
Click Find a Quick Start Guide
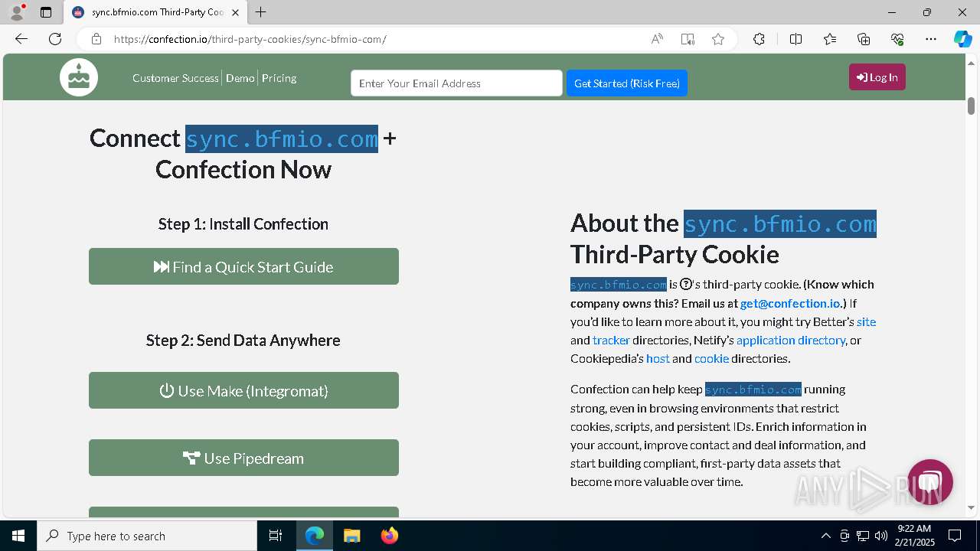[x=243, y=266]
